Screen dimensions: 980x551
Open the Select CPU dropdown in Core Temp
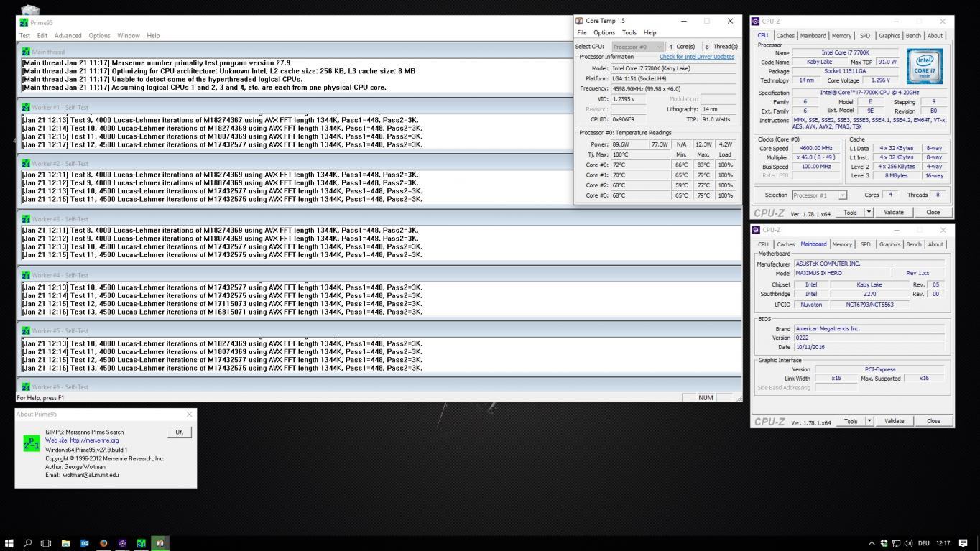(x=637, y=47)
